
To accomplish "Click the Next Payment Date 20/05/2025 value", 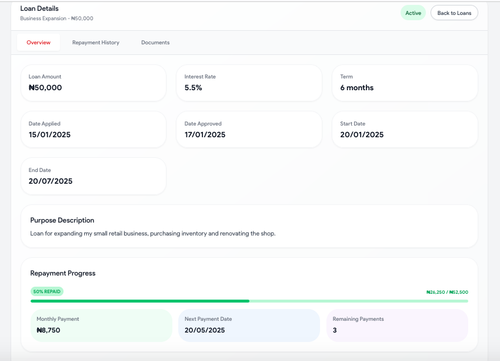I will pyautogui.click(x=205, y=330).
